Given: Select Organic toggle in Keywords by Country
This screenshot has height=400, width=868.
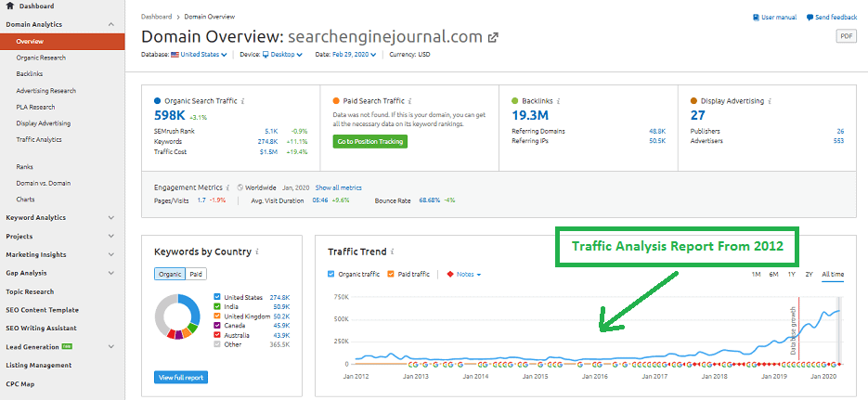Looking at the screenshot, I should coord(170,275).
